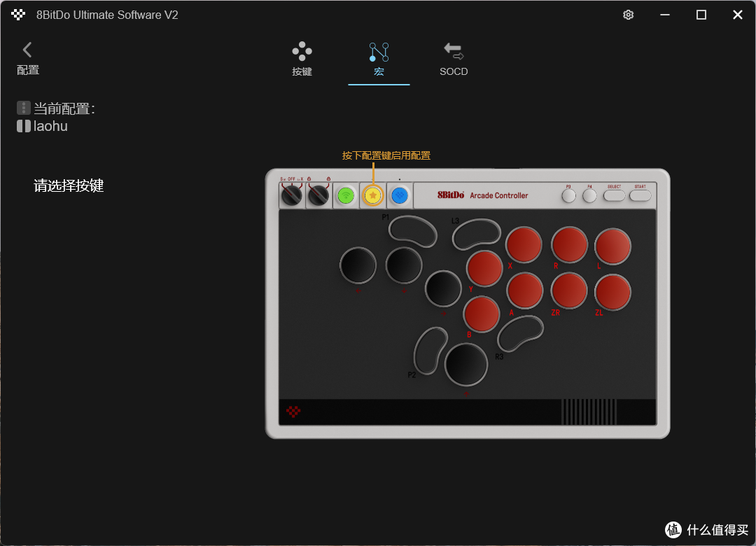Click the 请选择按键 prompt text
The image size is (756, 546).
(69, 185)
